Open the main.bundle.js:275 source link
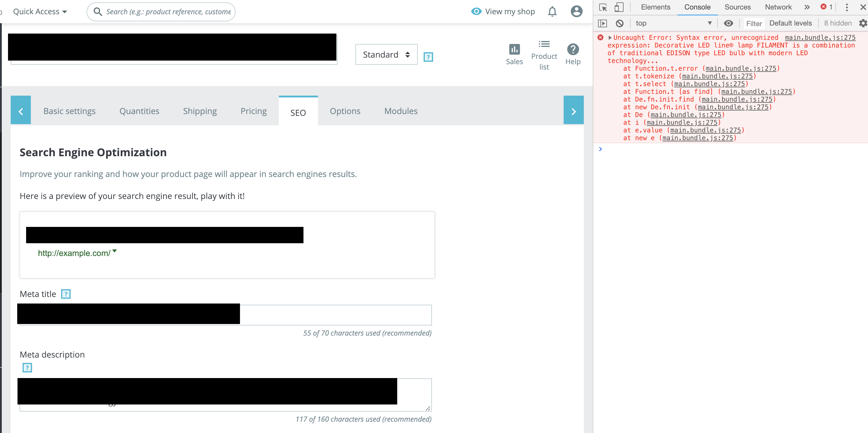Image resolution: width=868 pixels, height=433 pixels. [x=820, y=37]
